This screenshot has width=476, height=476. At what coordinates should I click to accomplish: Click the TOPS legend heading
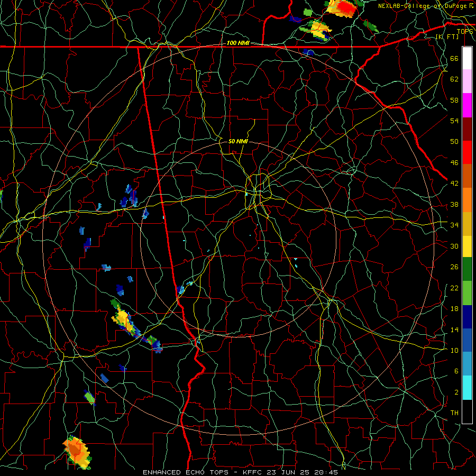(465, 31)
